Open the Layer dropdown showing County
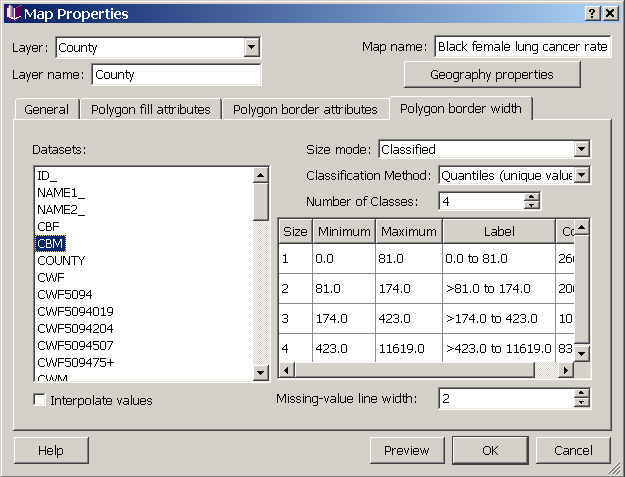 [252, 47]
